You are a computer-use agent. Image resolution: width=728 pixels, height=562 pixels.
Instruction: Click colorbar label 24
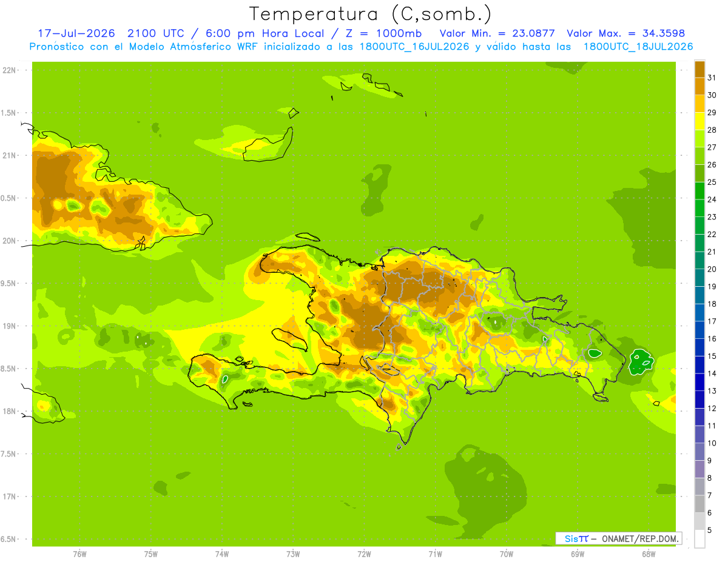coord(712,199)
